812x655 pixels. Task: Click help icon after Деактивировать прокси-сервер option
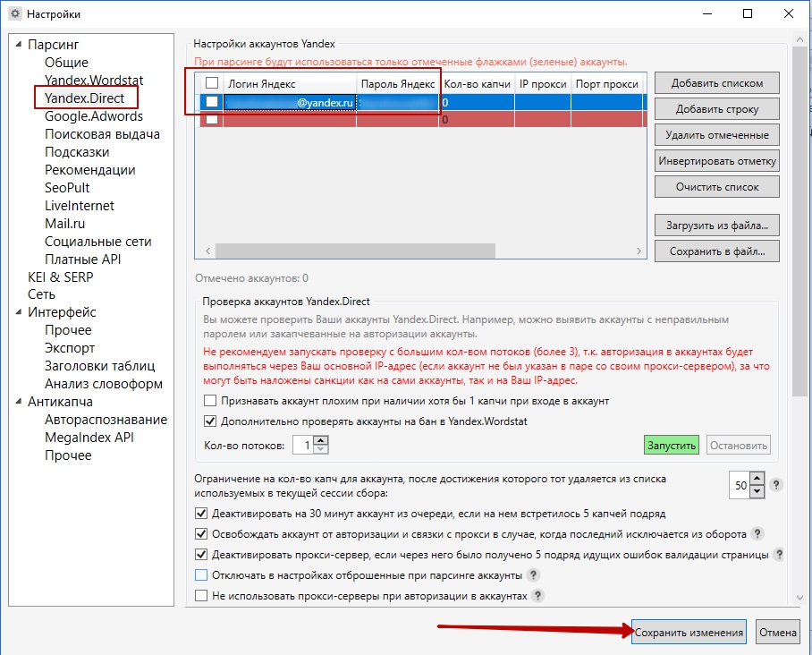(778, 555)
